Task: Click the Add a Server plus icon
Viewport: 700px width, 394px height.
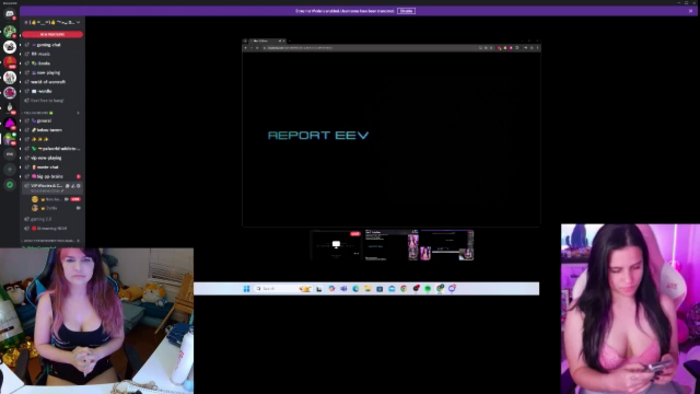Action: pyautogui.click(x=10, y=169)
